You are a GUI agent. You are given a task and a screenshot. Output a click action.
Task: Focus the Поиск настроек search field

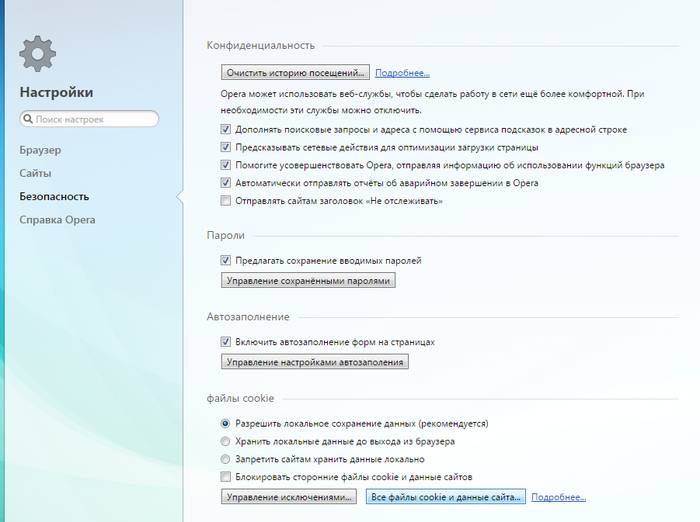(x=89, y=119)
